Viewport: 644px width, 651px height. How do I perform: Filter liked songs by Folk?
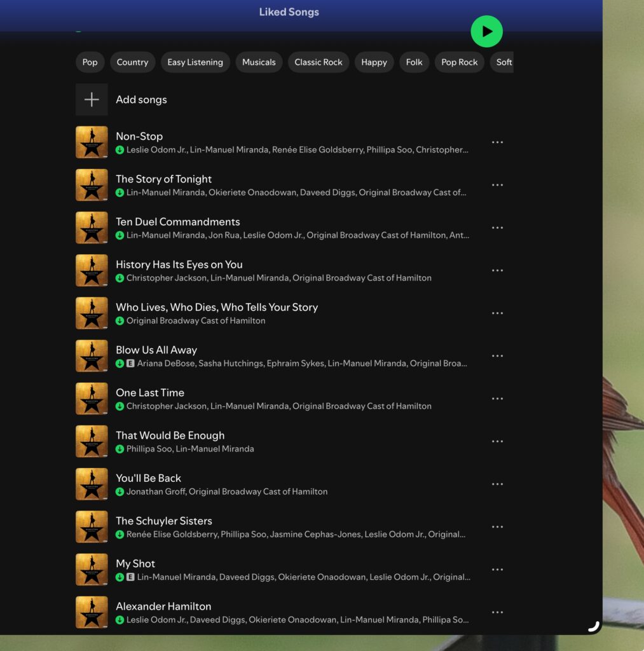click(x=414, y=62)
